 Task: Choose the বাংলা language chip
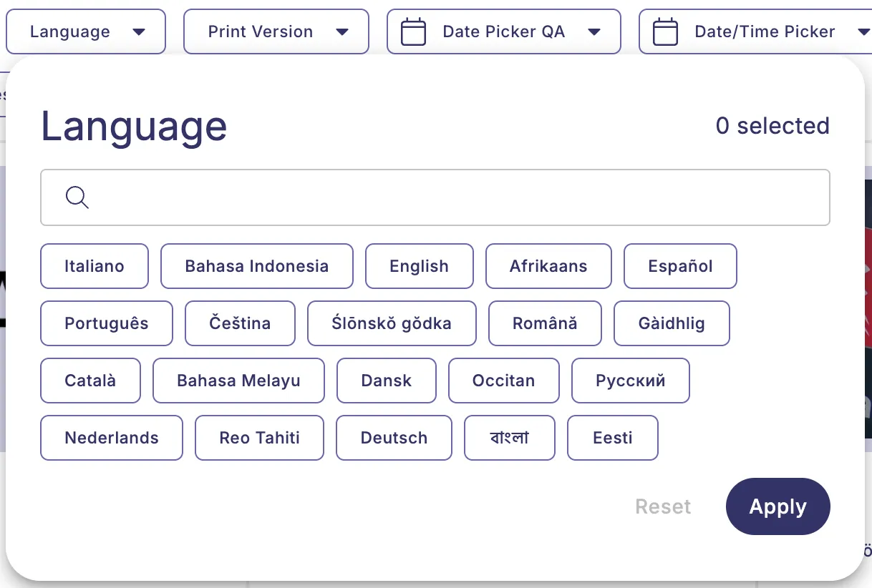pyautogui.click(x=510, y=438)
